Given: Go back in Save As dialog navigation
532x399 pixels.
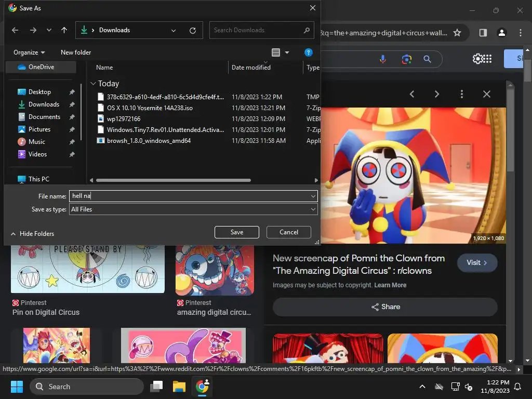Looking at the screenshot, I should (x=15, y=30).
